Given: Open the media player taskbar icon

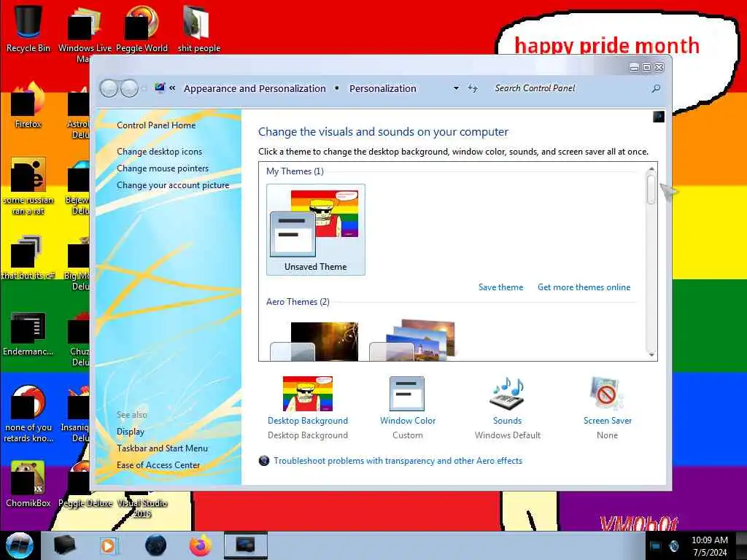Looking at the screenshot, I should tap(109, 545).
